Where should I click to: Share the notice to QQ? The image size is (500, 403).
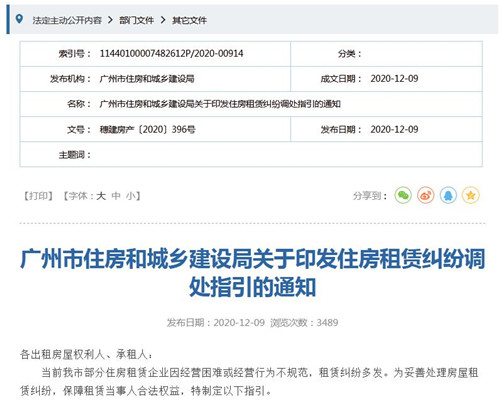(448, 195)
